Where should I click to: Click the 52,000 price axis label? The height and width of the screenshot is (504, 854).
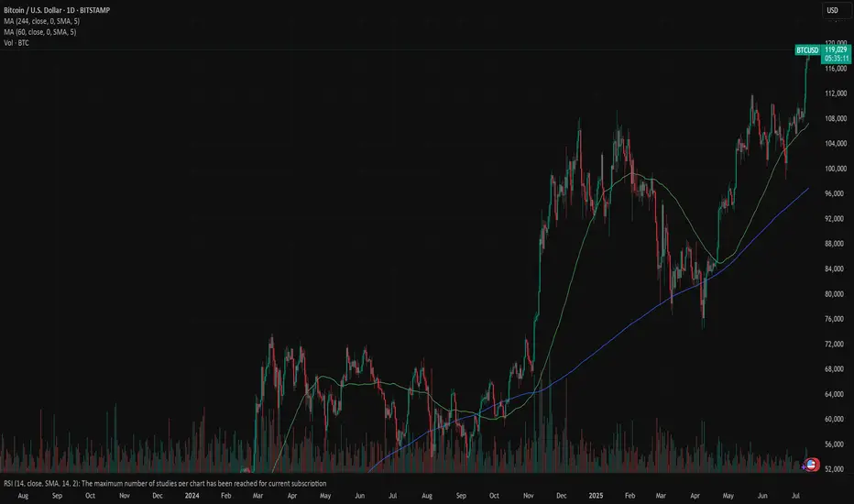tap(836, 469)
